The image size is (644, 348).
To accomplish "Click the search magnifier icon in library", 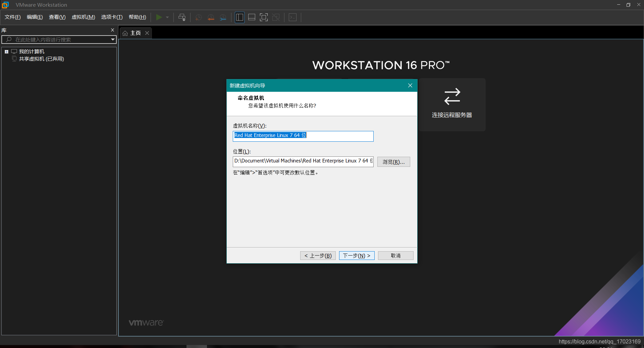I will click(x=9, y=40).
